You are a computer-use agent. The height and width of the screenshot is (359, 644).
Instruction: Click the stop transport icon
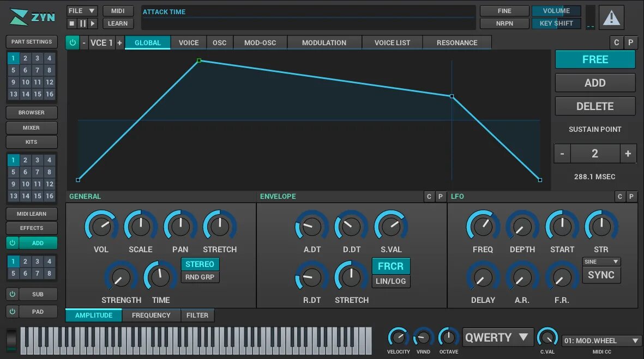[71, 23]
